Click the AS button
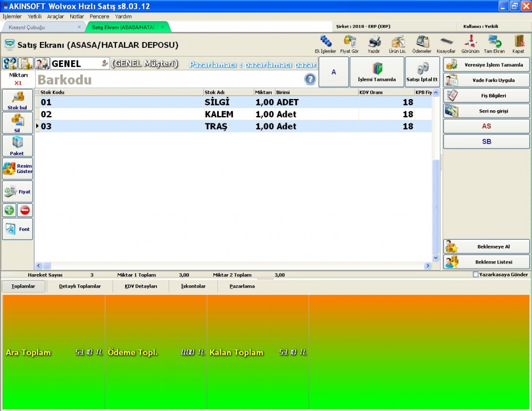The width and height of the screenshot is (532, 411). pos(486,126)
